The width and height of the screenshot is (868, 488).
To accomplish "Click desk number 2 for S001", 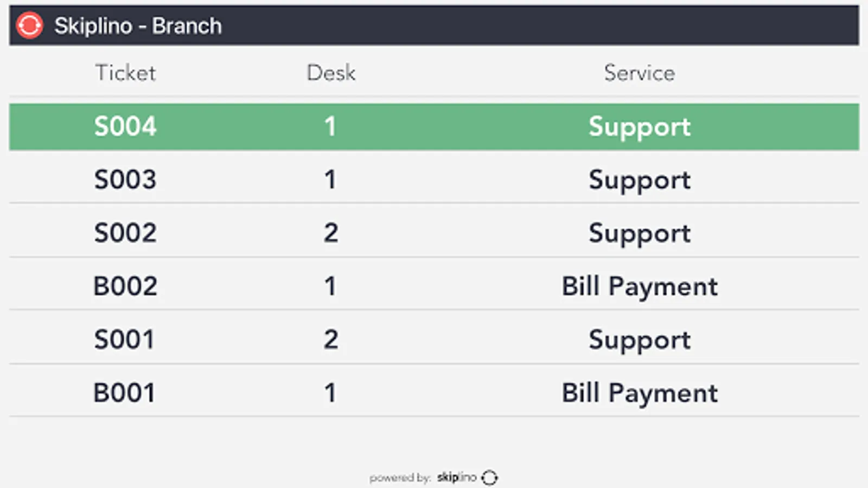I will pyautogui.click(x=331, y=339).
